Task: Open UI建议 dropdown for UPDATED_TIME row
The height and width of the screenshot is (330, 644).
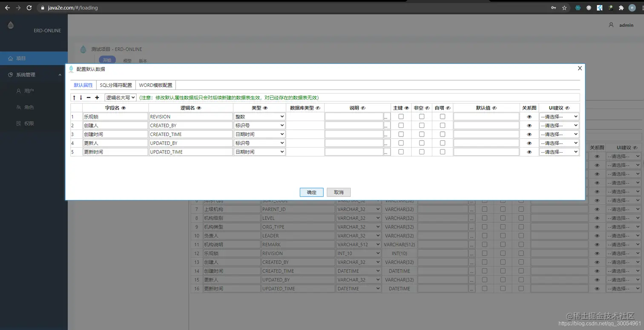Action: tap(559, 152)
